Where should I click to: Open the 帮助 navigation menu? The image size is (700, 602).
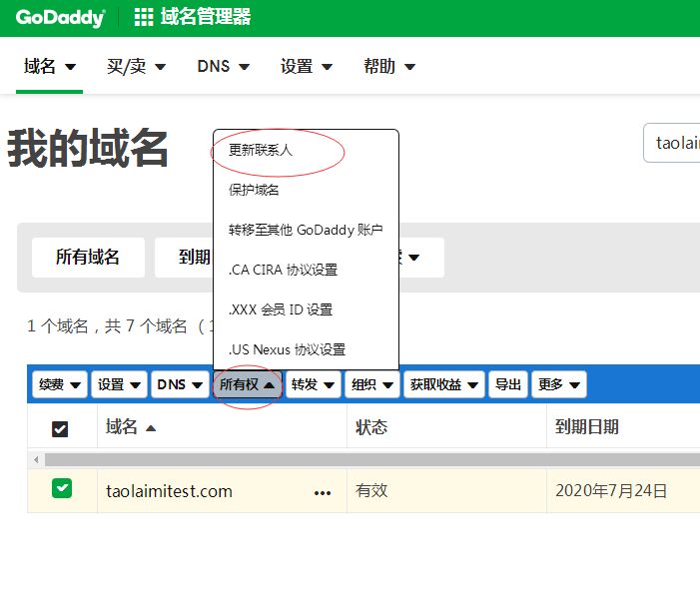pyautogui.click(x=389, y=67)
